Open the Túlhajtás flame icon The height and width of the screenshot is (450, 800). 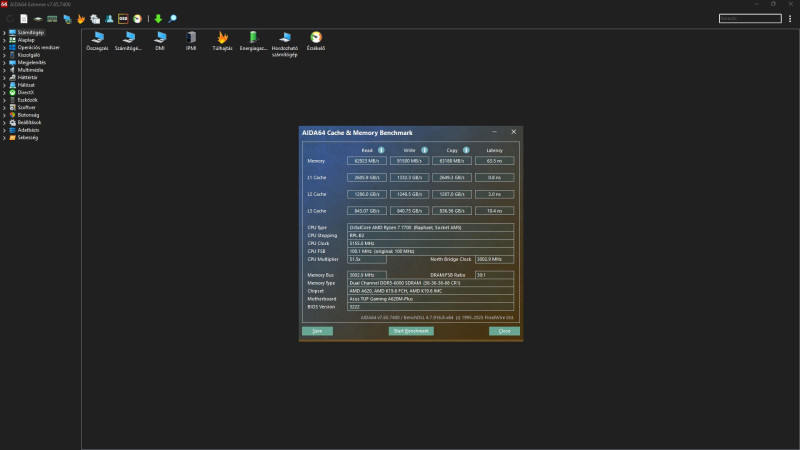[222, 41]
